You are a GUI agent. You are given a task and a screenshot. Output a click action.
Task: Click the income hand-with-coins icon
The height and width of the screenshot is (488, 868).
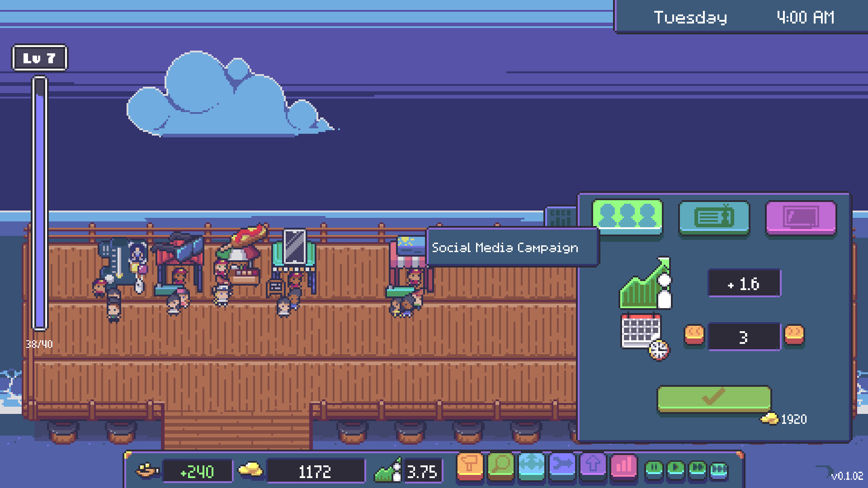pyautogui.click(x=147, y=470)
